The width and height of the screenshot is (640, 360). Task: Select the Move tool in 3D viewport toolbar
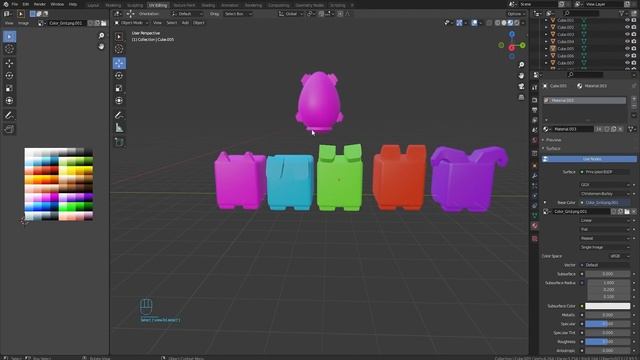119,63
